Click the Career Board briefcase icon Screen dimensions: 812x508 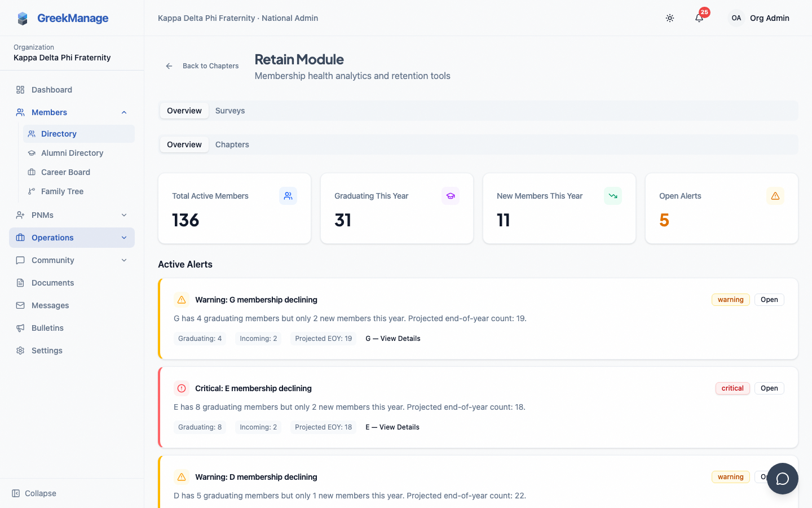click(32, 172)
